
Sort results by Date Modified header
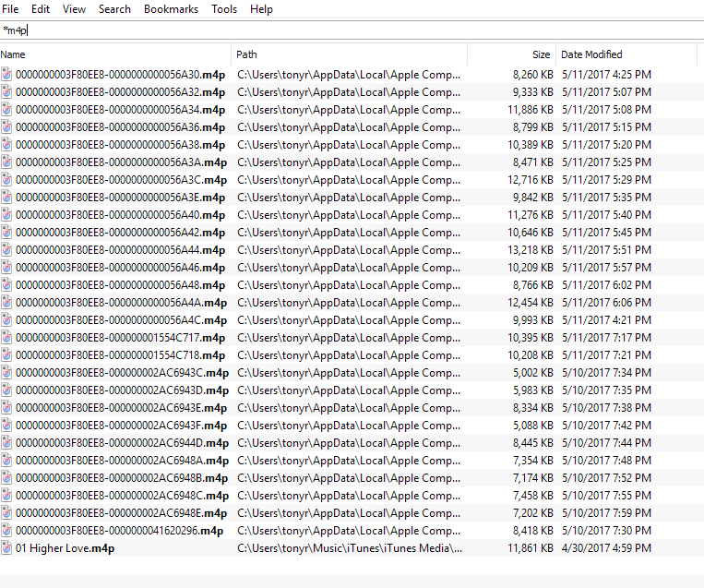coord(626,54)
